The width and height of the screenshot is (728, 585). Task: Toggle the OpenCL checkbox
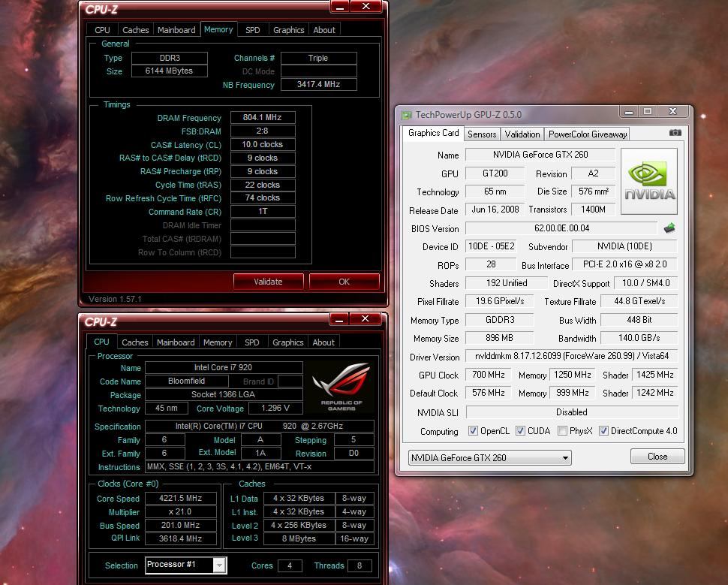(x=473, y=431)
